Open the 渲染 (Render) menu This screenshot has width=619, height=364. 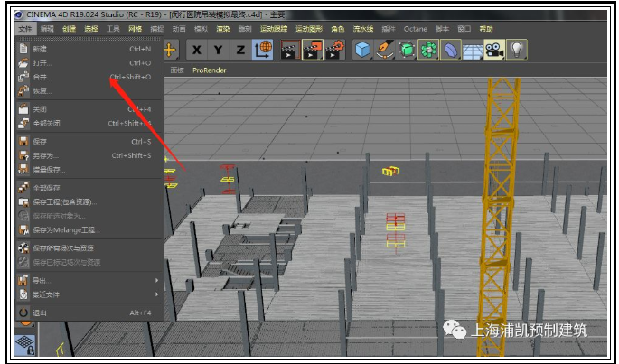point(223,29)
